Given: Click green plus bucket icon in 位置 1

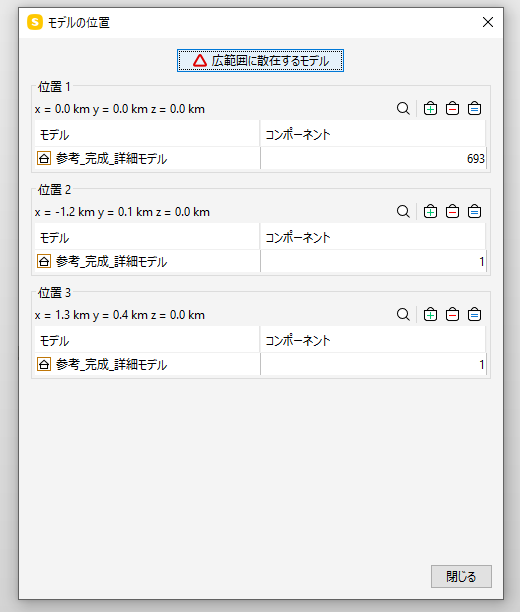Looking at the screenshot, I should coord(430,109).
